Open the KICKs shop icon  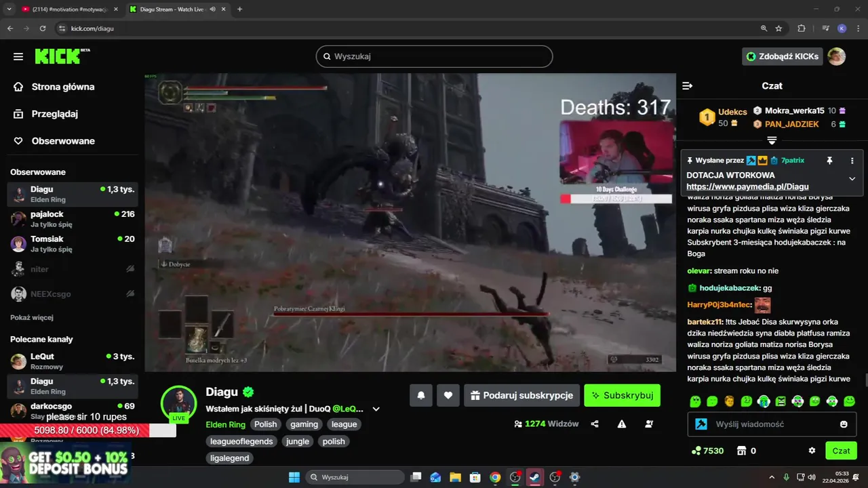pos(742,451)
